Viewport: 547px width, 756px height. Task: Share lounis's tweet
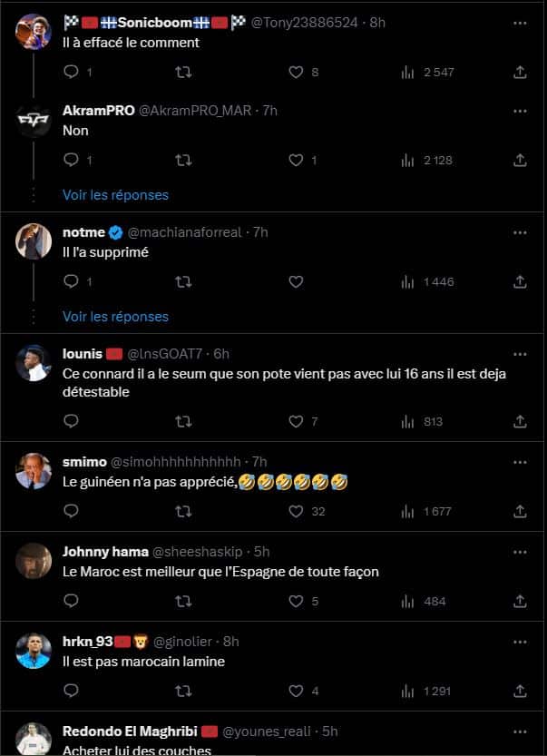(520, 421)
